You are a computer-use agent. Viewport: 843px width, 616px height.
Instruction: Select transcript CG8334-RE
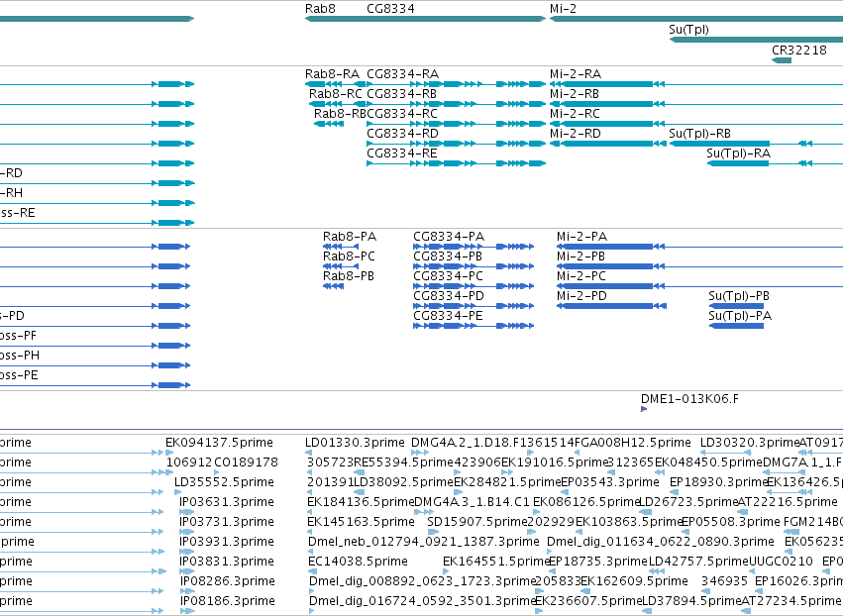pyautogui.click(x=402, y=154)
